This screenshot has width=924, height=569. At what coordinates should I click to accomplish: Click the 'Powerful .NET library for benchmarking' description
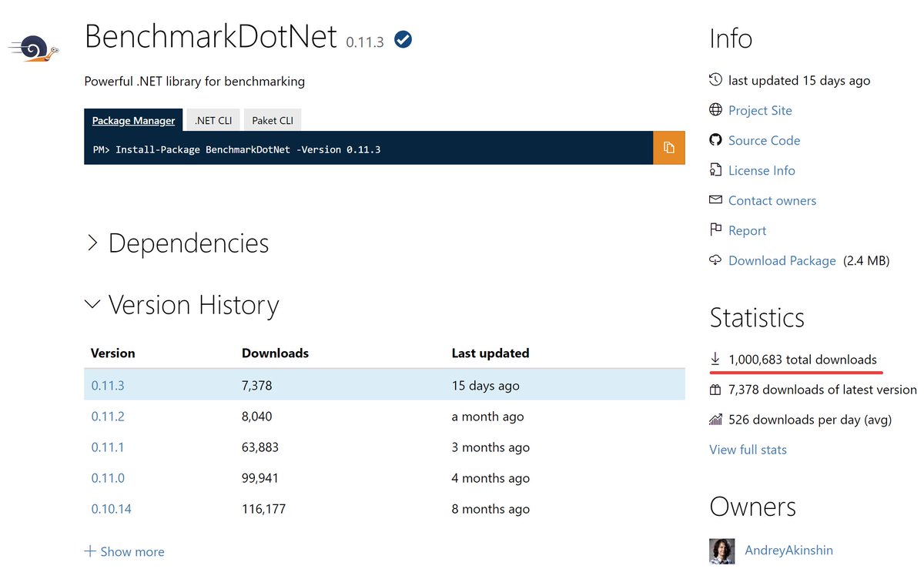pos(195,81)
